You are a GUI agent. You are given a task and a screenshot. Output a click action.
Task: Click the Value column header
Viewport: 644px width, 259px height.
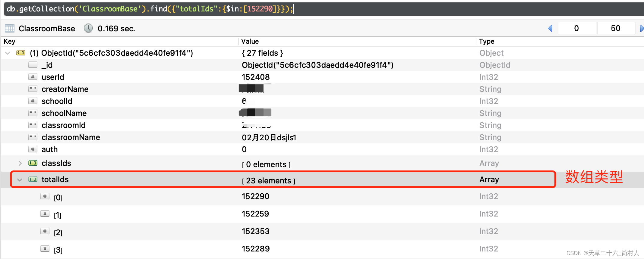250,41
